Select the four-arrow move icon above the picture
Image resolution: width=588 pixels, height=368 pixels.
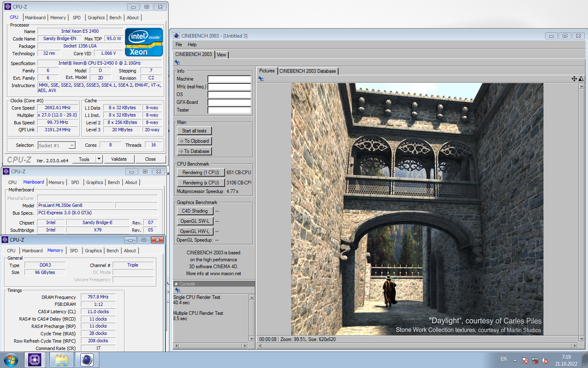[x=574, y=79]
